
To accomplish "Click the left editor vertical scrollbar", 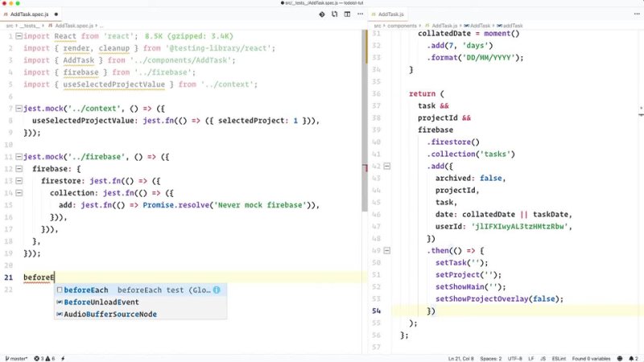I will tap(365, 121).
